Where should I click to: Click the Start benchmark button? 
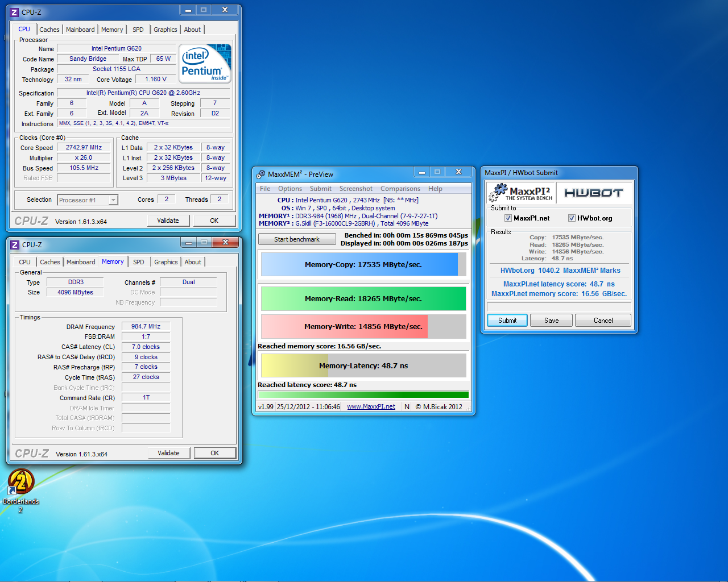(x=297, y=239)
